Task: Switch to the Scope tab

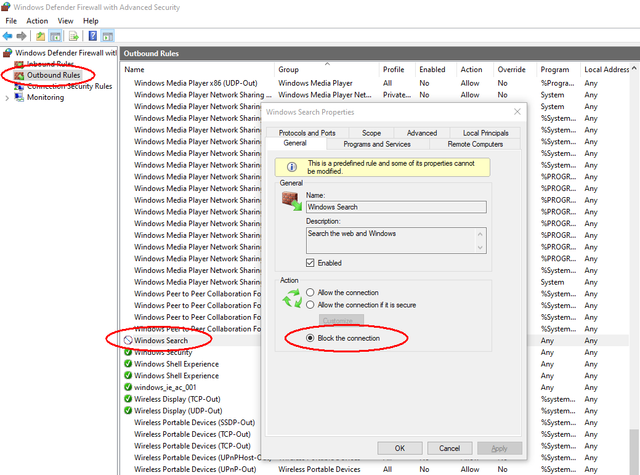Action: pos(371,133)
